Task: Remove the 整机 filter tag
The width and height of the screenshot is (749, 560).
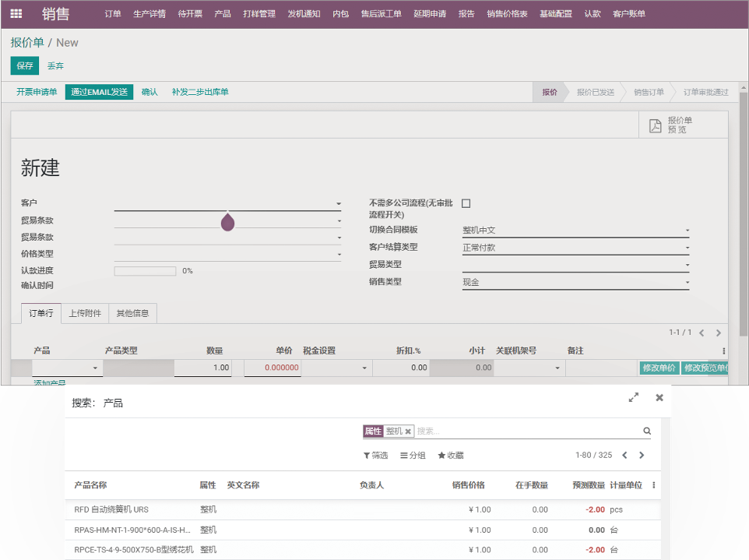Action: (x=408, y=431)
